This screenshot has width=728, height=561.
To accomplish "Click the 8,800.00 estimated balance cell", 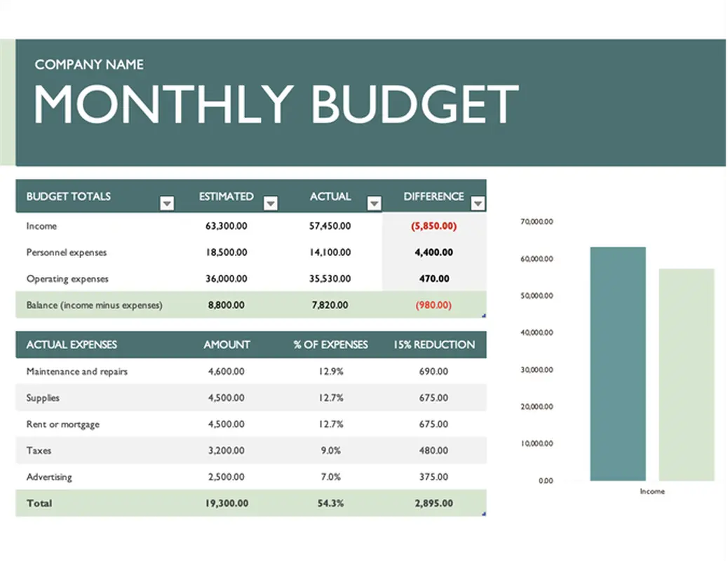I will tap(226, 305).
